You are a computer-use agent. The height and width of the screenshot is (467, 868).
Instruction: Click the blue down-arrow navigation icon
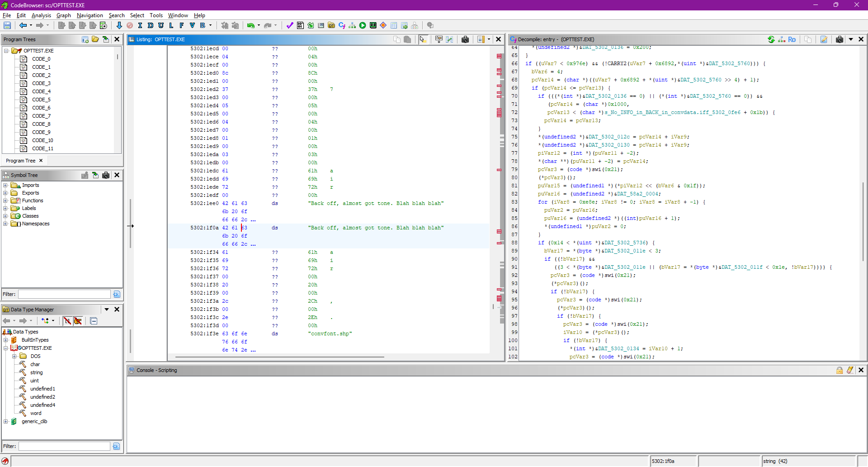click(x=119, y=25)
